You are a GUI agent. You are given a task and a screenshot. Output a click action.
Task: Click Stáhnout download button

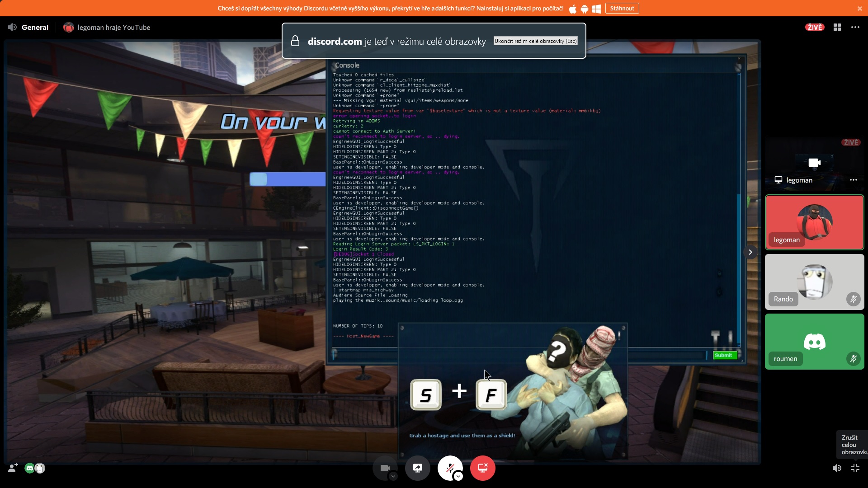click(622, 8)
